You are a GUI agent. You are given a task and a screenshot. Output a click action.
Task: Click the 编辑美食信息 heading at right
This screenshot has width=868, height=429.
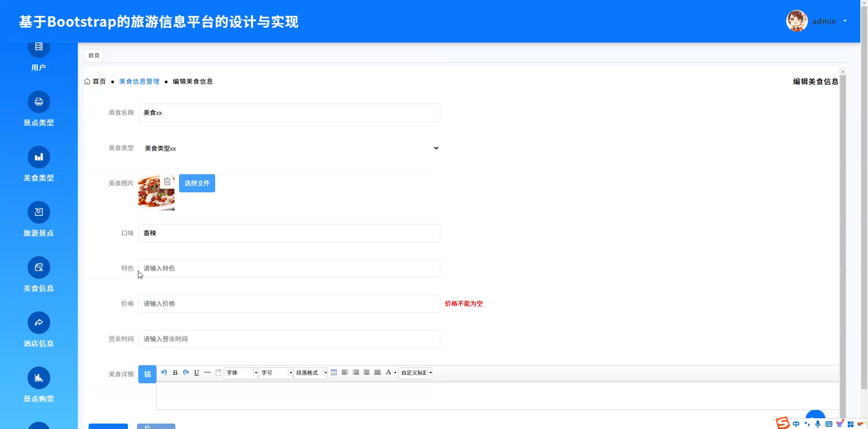click(816, 81)
